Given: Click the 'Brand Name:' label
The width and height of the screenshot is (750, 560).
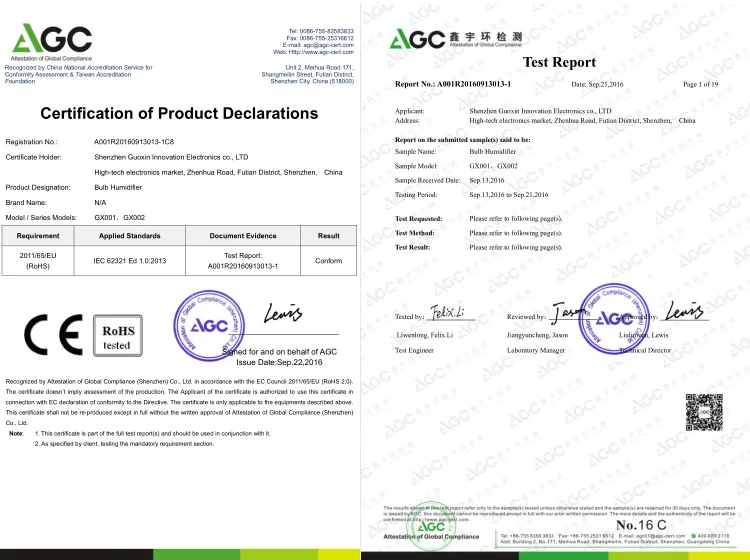Looking at the screenshot, I should point(26,202).
